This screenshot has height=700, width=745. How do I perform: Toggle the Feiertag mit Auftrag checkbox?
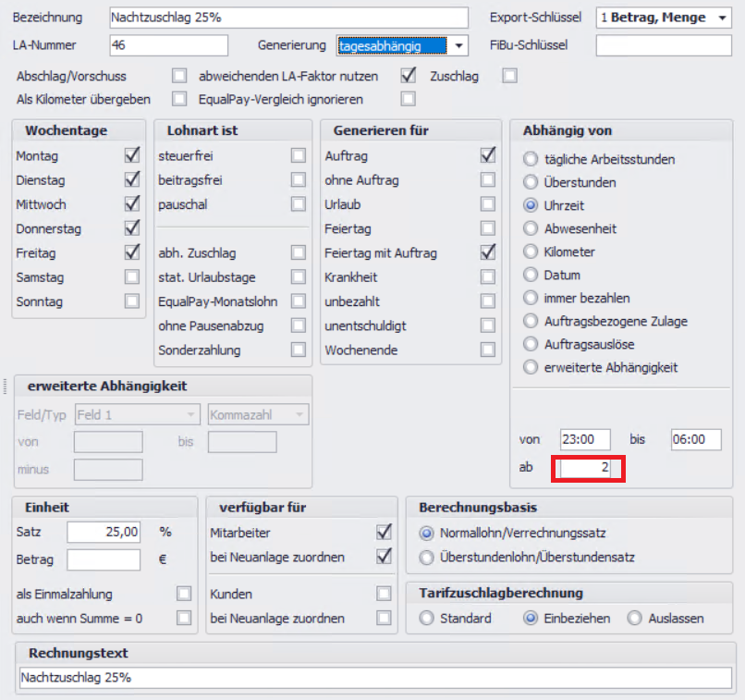click(487, 252)
